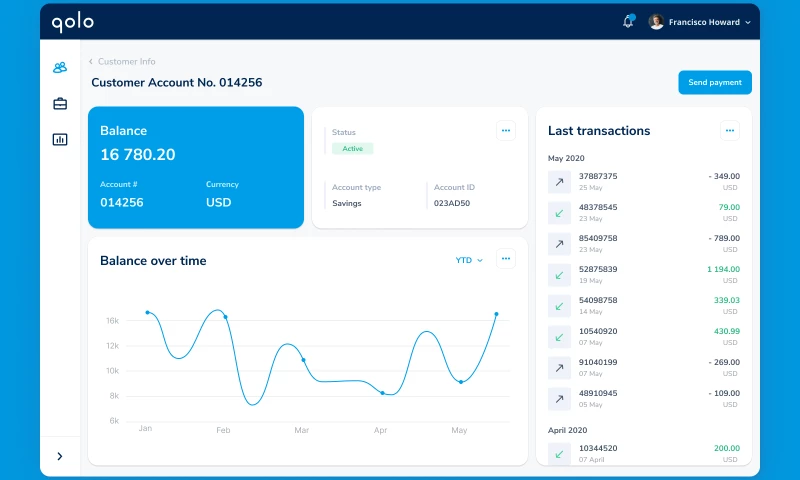Click outgoing arrow icon for transaction 37887375
Image resolution: width=800 pixels, height=480 pixels.
click(x=559, y=182)
